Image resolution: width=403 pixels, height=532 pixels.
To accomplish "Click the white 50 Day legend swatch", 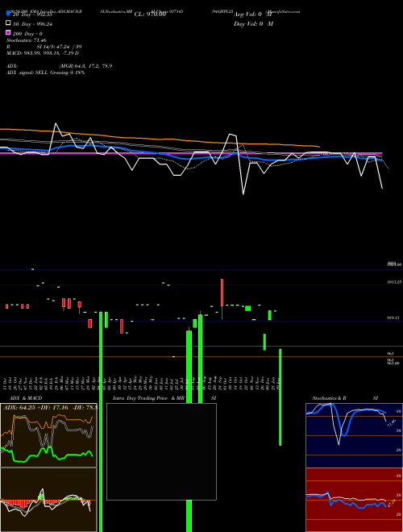I will 8,23.
